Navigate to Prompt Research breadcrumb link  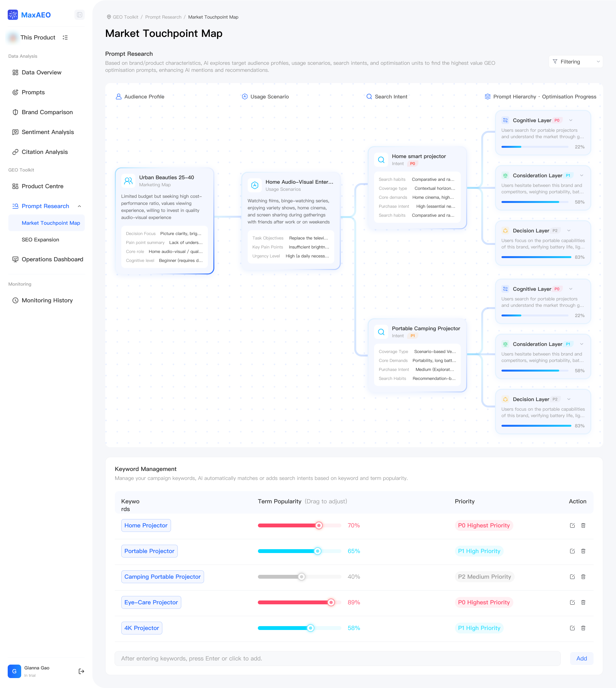click(x=163, y=17)
